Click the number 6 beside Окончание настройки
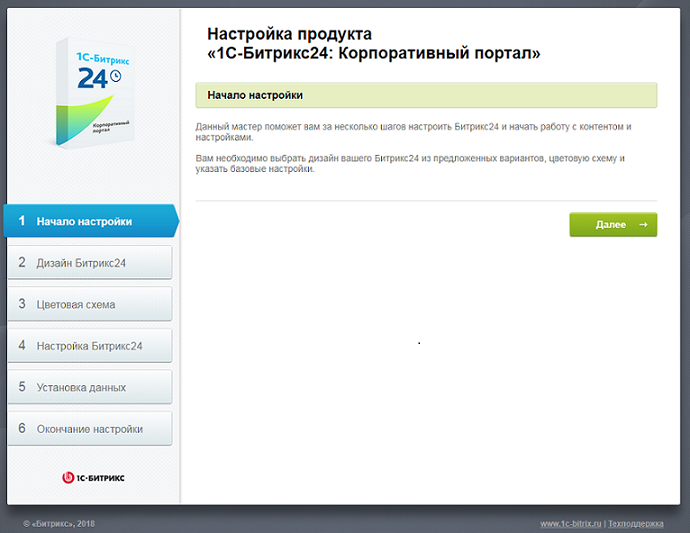690x533 pixels. pyautogui.click(x=22, y=429)
